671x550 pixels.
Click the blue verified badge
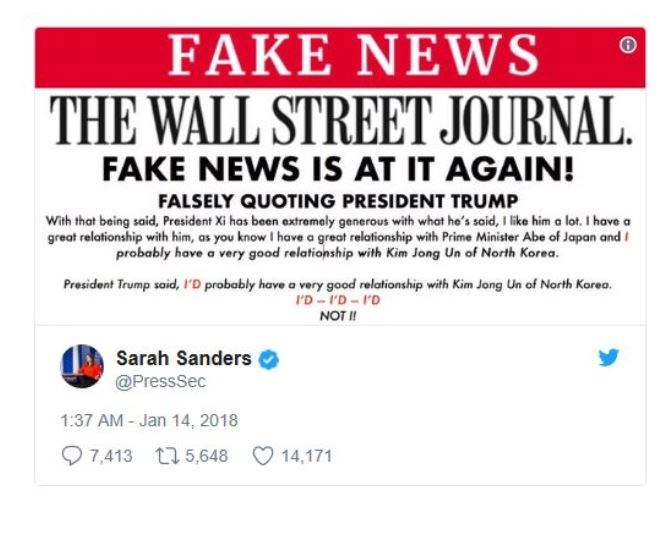269,359
